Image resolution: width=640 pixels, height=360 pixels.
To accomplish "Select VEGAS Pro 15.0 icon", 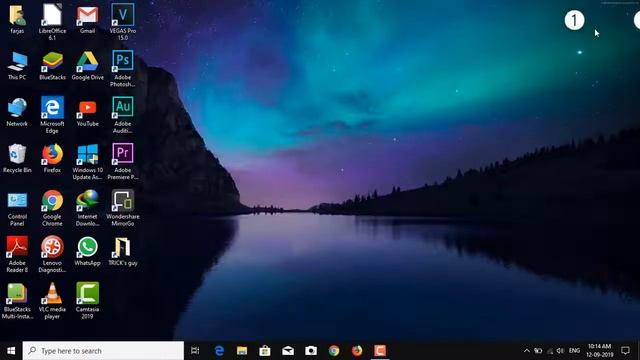I will tap(122, 22).
